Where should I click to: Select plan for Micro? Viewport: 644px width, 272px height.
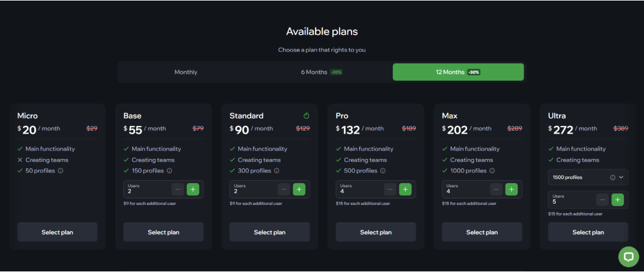pos(57,232)
